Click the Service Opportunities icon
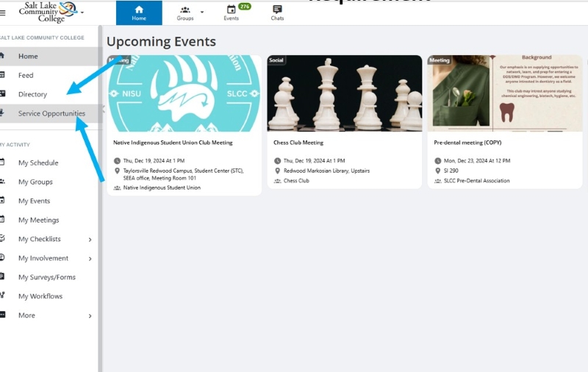This screenshot has height=372, width=588. point(2,113)
